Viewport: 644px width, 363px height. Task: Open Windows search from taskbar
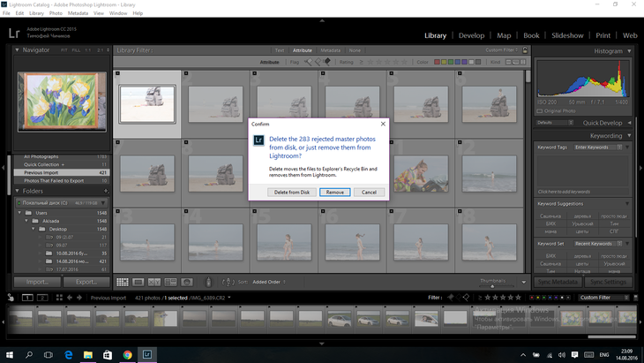pos(29,354)
